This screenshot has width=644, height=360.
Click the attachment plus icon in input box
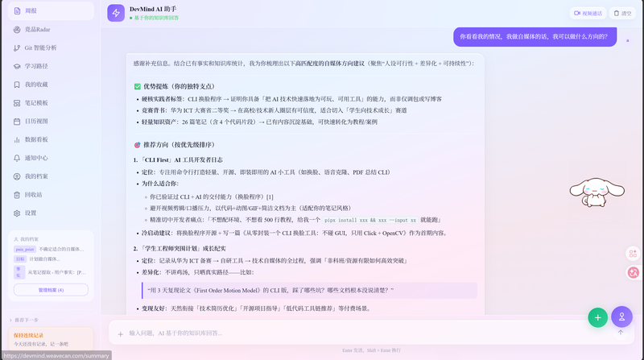coord(120,334)
